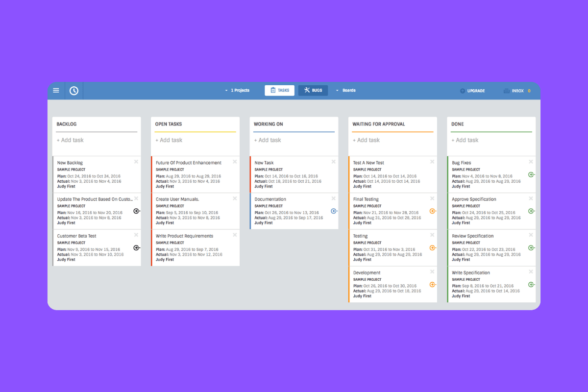Image resolution: width=588 pixels, height=392 pixels.
Task: Click the timer icon on Write Specification card
Action: (532, 284)
